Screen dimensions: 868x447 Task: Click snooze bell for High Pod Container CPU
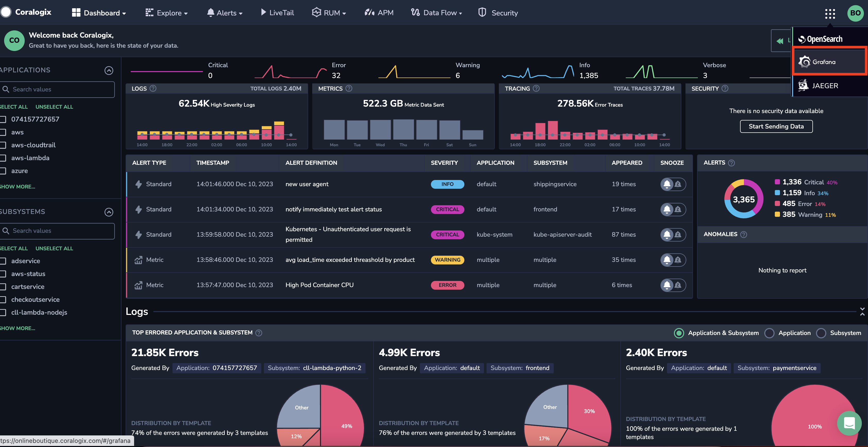click(x=667, y=285)
